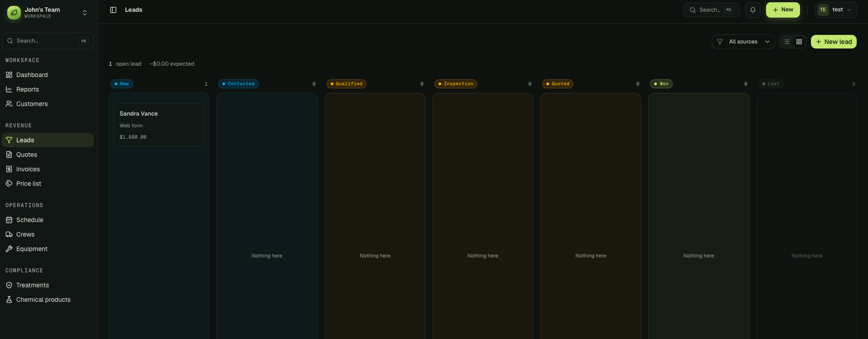
Task: Click the Treatments shield icon
Action: click(9, 285)
